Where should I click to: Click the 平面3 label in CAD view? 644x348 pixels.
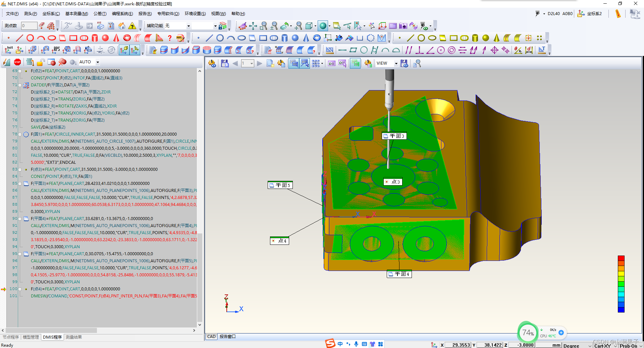(x=394, y=136)
